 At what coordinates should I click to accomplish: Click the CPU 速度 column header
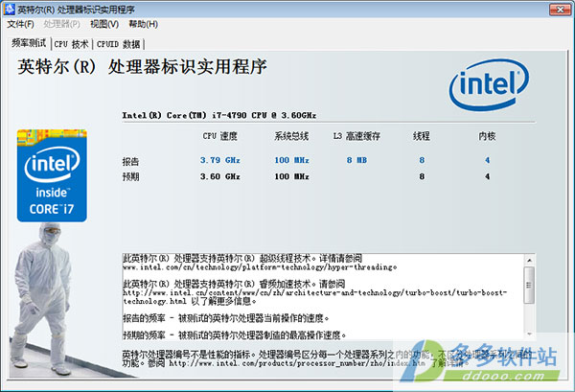[220, 136]
